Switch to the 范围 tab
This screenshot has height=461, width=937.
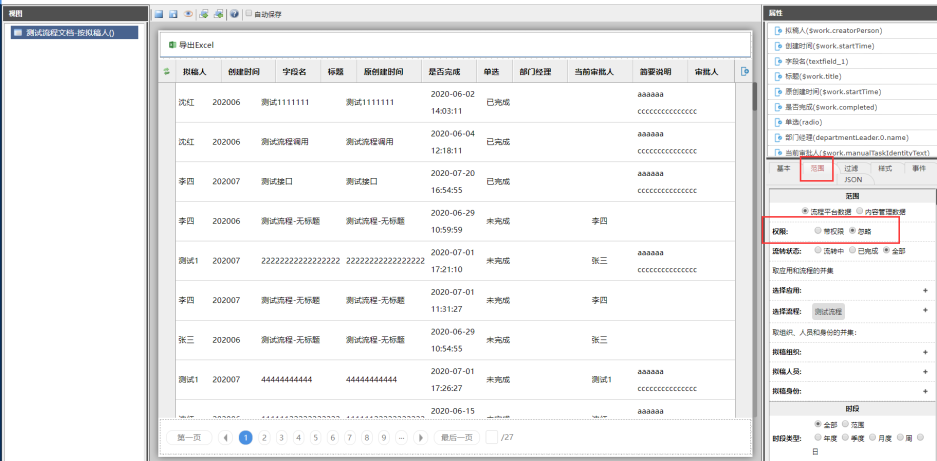point(817,168)
